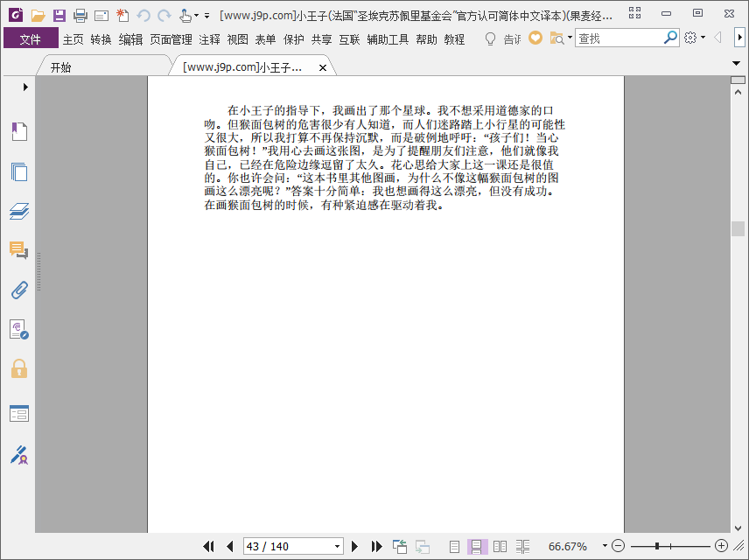Focus the 查找 search field
The height and width of the screenshot is (560, 749).
pyautogui.click(x=619, y=38)
